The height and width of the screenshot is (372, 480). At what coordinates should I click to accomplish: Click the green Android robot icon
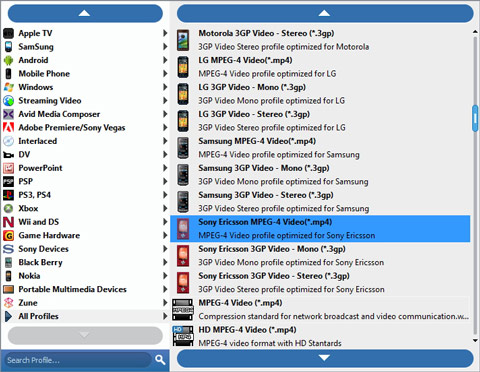(8, 60)
